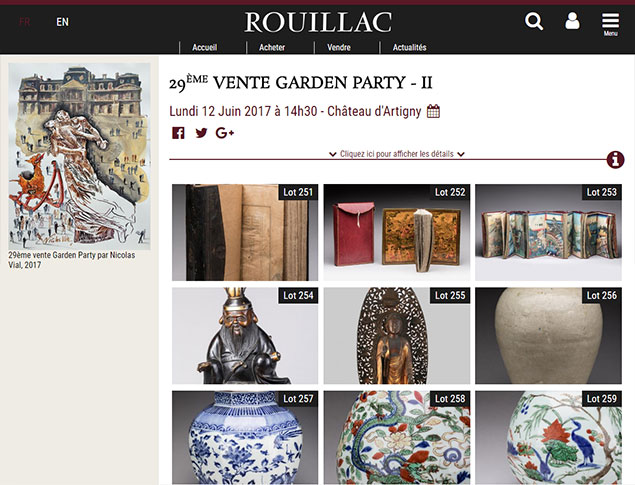Image resolution: width=635 pixels, height=485 pixels.
Task: Click the user account icon
Action: [572, 21]
